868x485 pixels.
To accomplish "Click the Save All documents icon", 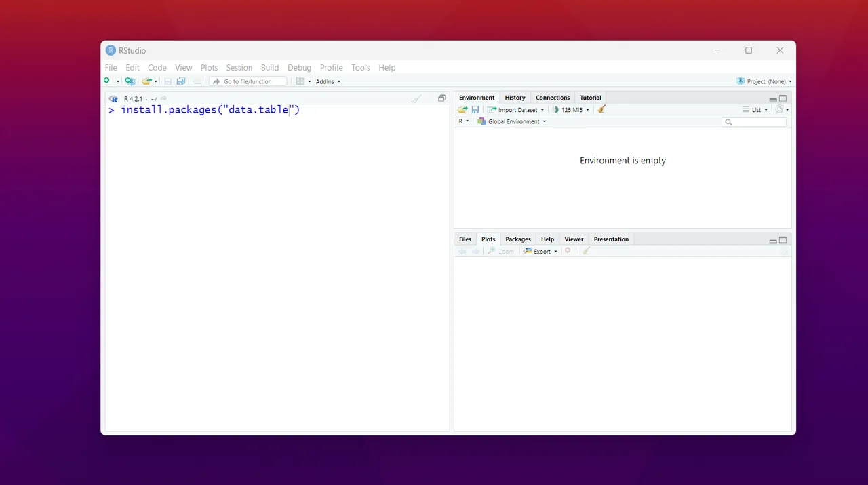I will pos(181,81).
